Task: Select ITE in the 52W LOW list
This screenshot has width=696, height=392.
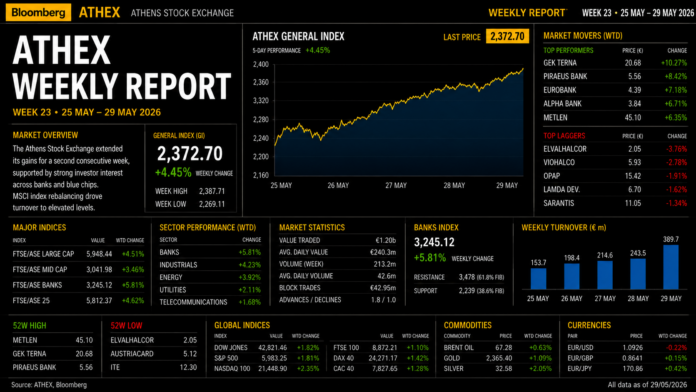Action: coord(154,368)
